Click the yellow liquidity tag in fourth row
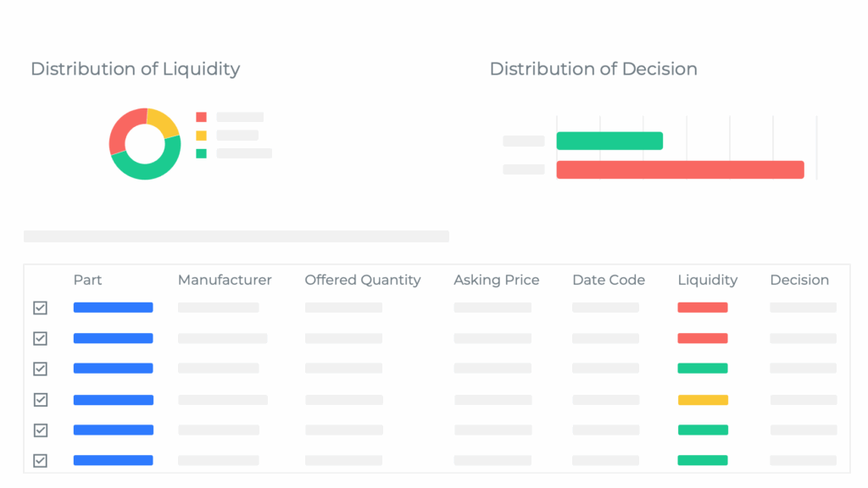This screenshot has width=868, height=488. point(703,399)
